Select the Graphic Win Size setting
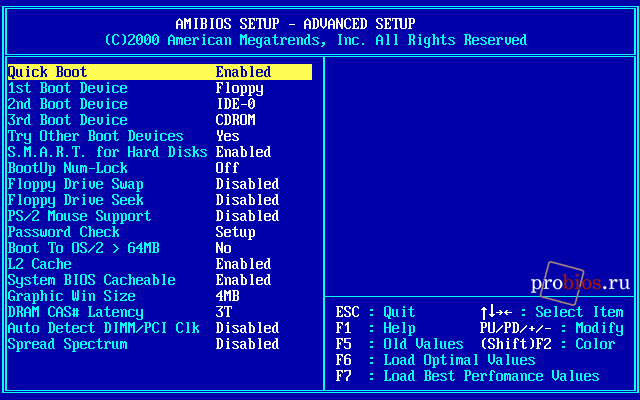 click(x=71, y=296)
